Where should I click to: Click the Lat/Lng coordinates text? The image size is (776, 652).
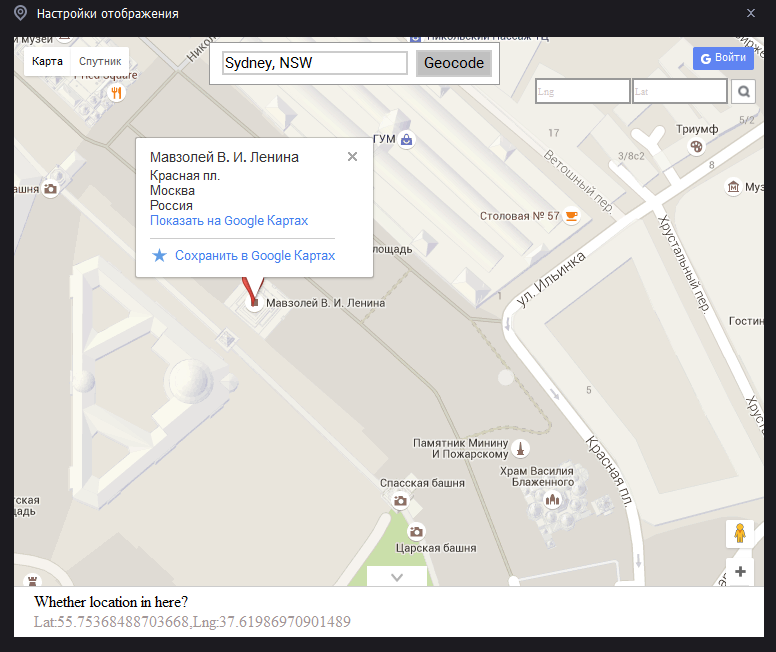pyautogui.click(x=192, y=622)
